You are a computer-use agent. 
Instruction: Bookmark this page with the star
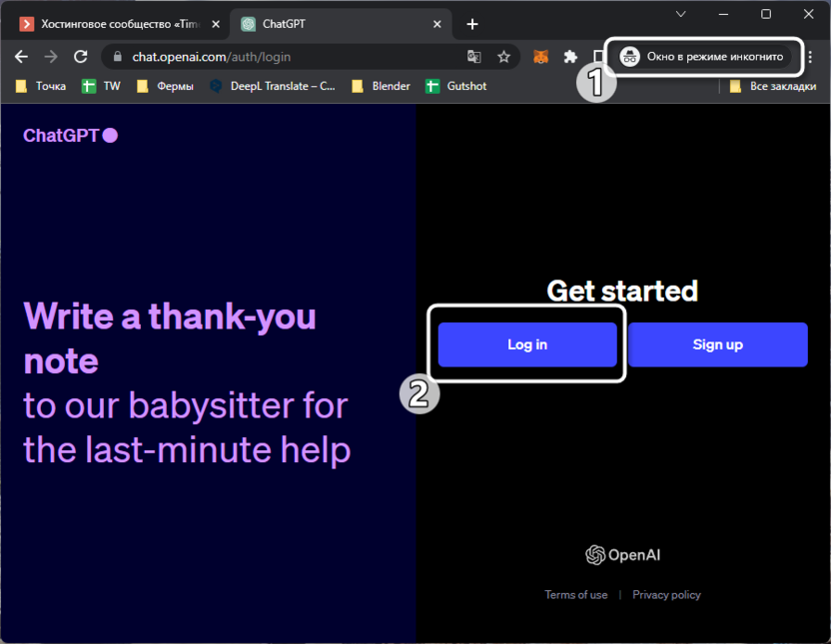click(503, 57)
